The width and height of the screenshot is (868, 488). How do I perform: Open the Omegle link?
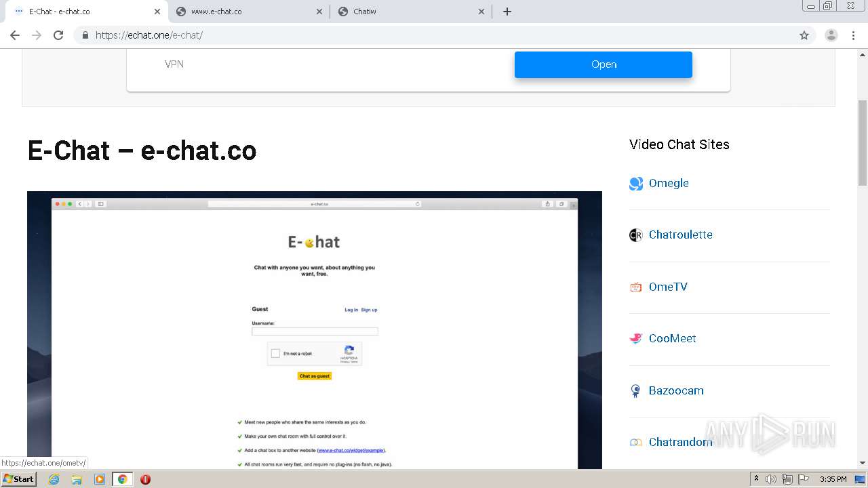(x=669, y=183)
